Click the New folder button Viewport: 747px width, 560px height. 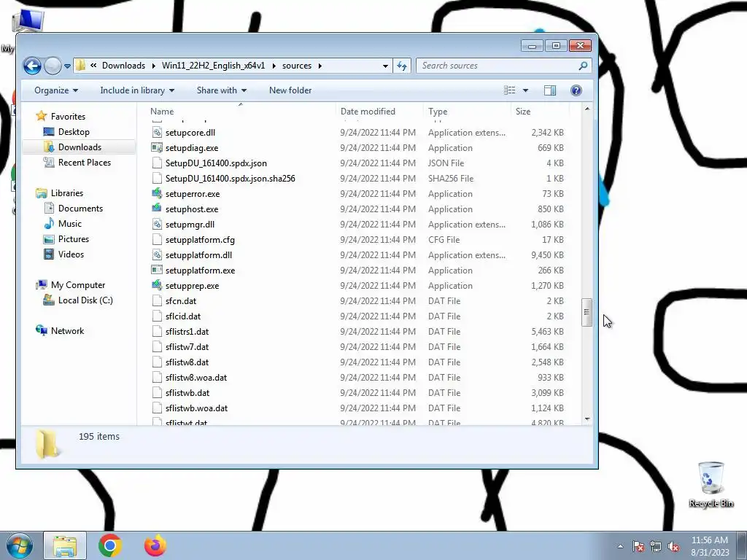(x=290, y=90)
